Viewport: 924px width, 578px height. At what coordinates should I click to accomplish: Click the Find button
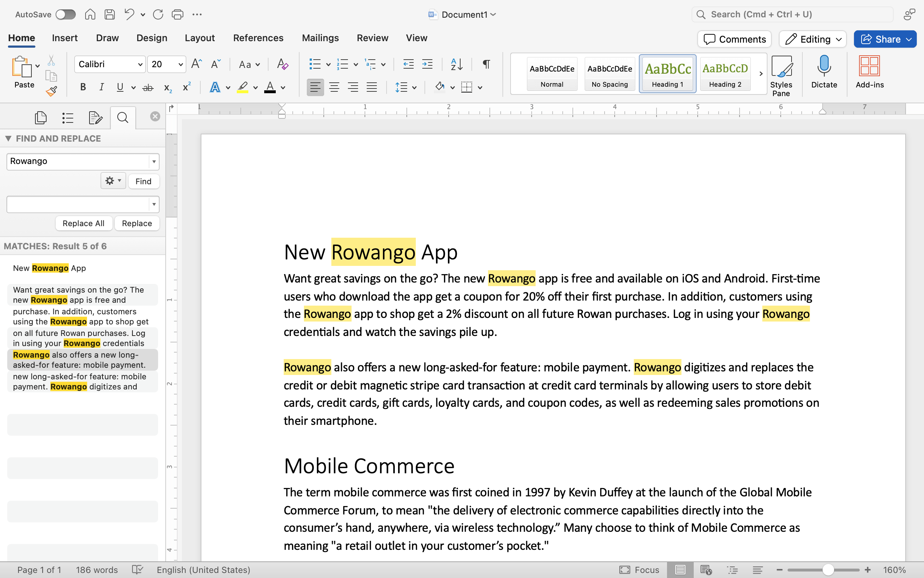point(144,181)
